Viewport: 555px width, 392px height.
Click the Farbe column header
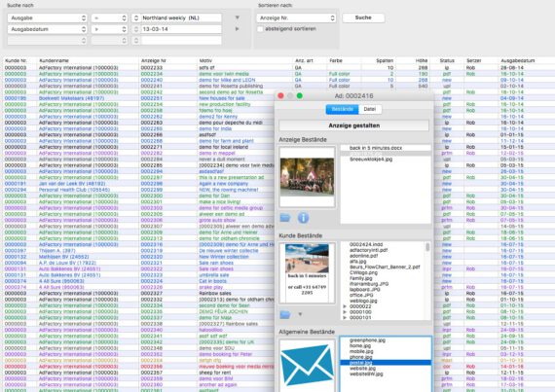336,61
